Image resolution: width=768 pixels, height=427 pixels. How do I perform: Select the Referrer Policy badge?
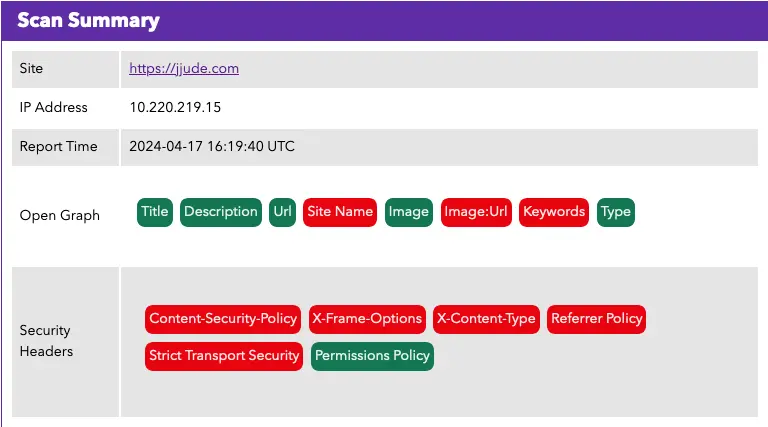click(596, 319)
